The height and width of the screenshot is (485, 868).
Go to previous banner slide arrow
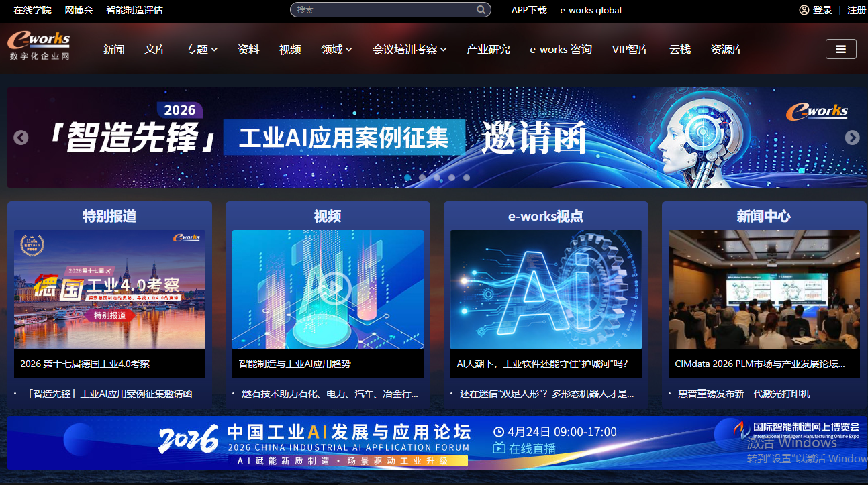tap(21, 138)
